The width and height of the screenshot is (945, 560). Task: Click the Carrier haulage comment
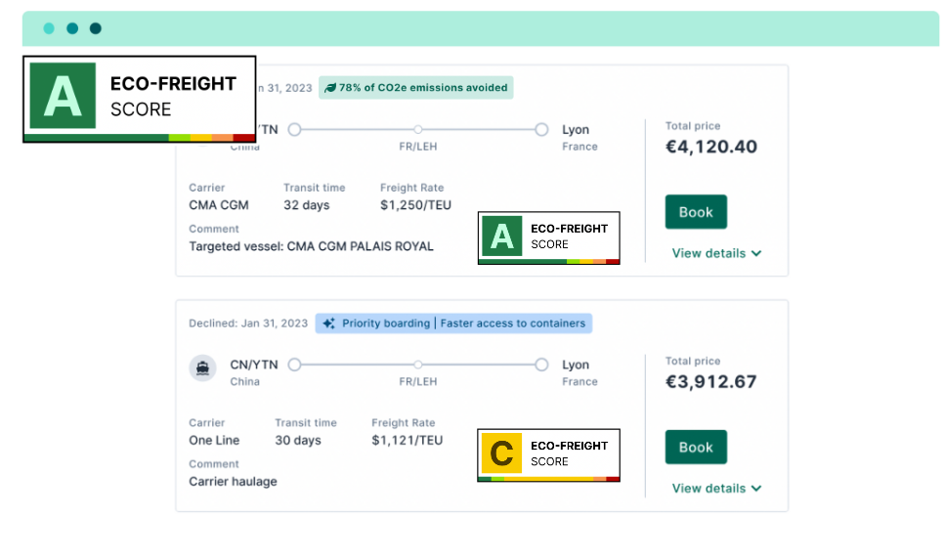point(233,481)
